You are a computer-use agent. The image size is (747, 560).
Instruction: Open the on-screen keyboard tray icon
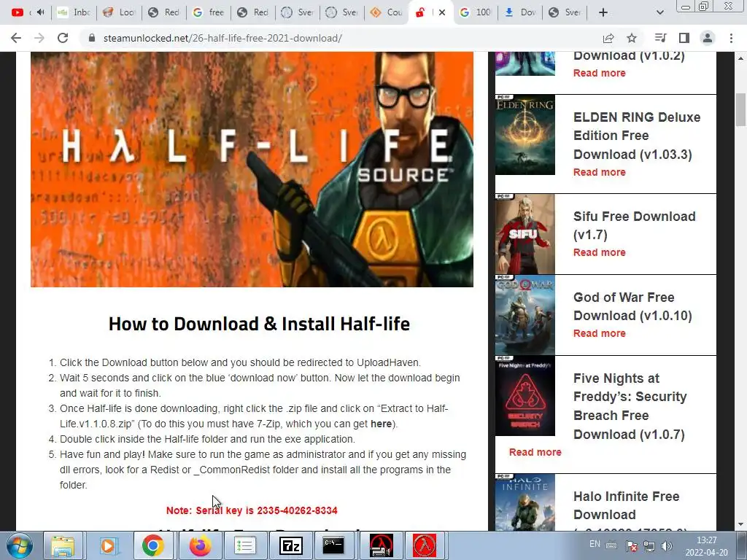click(x=612, y=545)
